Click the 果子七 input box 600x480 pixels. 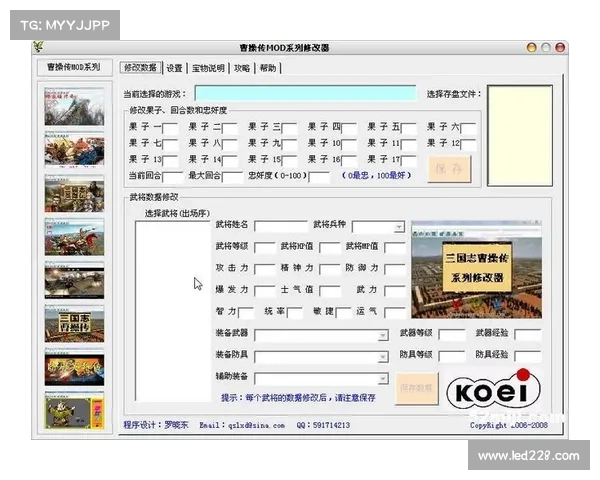click(170, 144)
